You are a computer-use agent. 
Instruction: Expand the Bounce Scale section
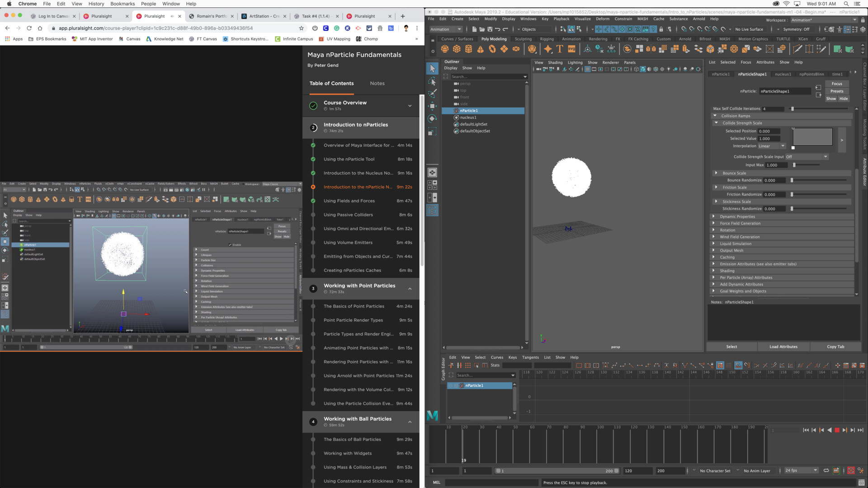(x=716, y=173)
